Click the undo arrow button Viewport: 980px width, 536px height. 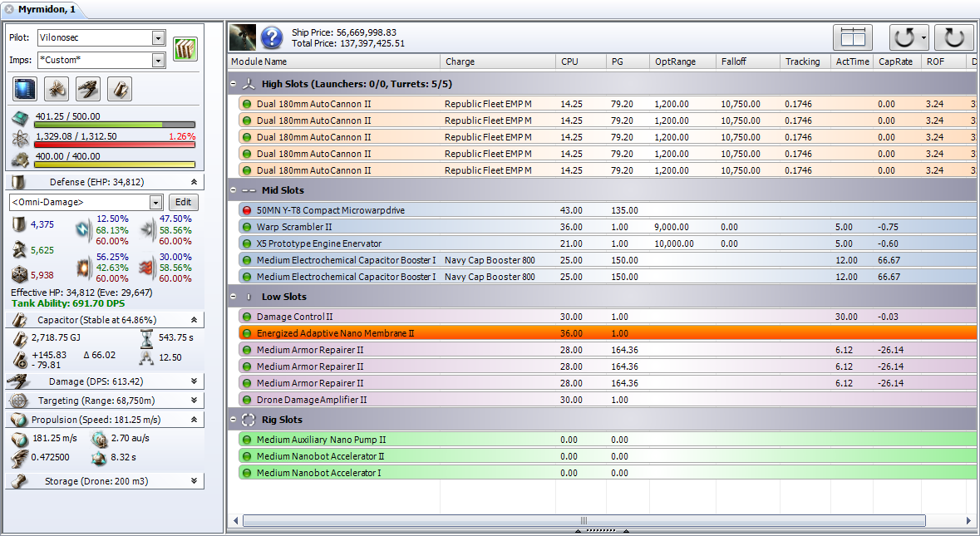click(x=904, y=37)
